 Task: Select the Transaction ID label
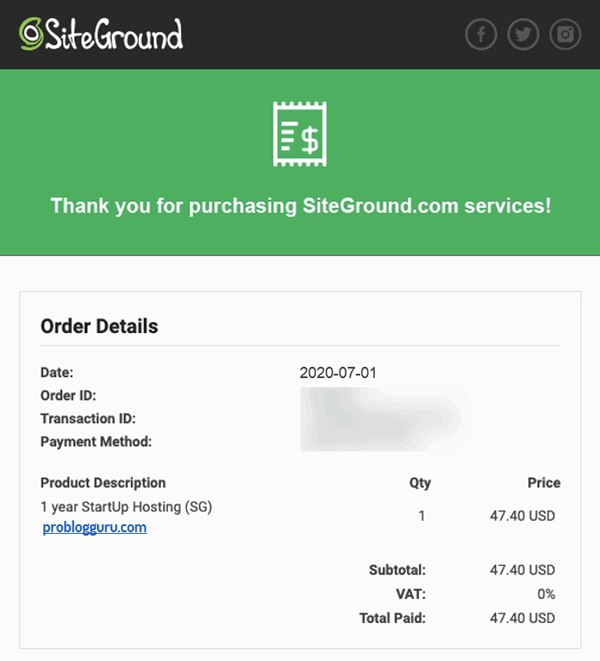(x=88, y=419)
